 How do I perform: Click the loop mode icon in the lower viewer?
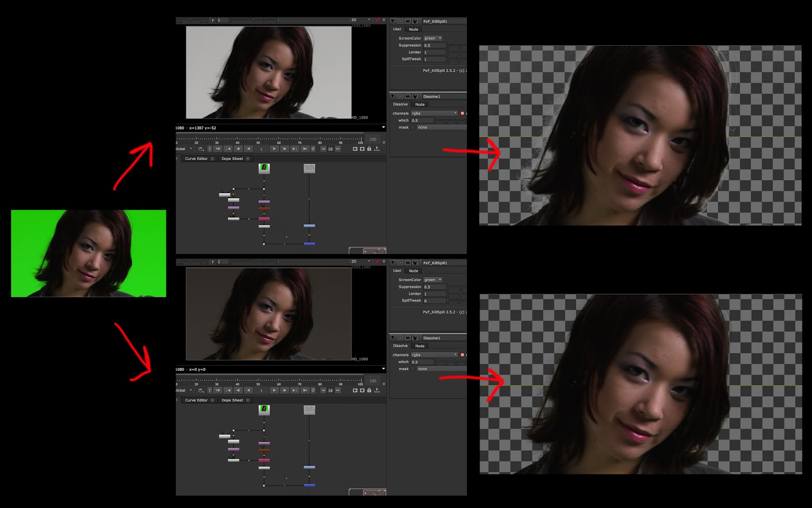point(201,390)
